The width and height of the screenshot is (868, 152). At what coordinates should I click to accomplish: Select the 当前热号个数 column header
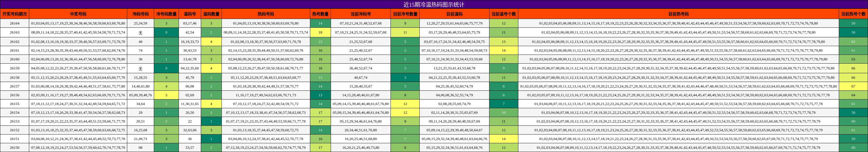(853, 14)
